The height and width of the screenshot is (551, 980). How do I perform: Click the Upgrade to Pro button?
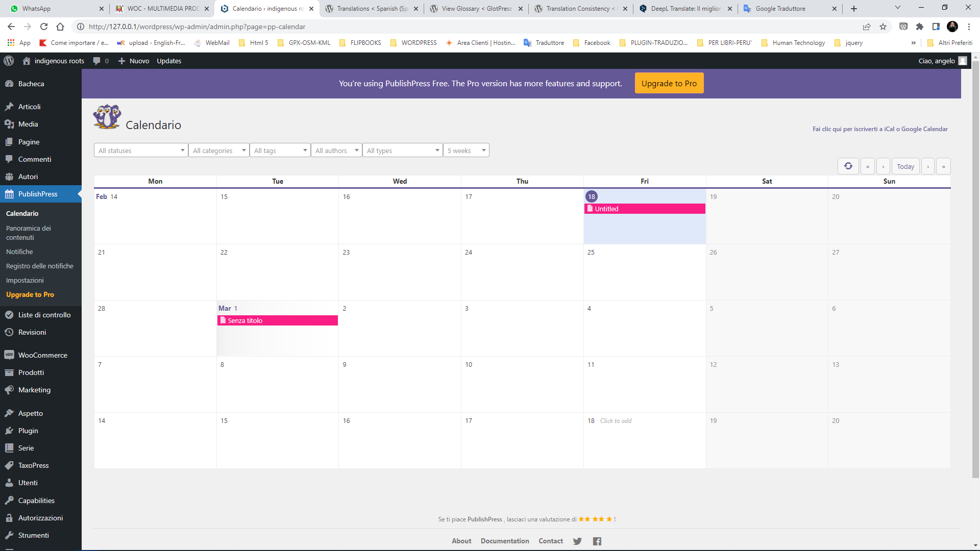pyautogui.click(x=669, y=83)
